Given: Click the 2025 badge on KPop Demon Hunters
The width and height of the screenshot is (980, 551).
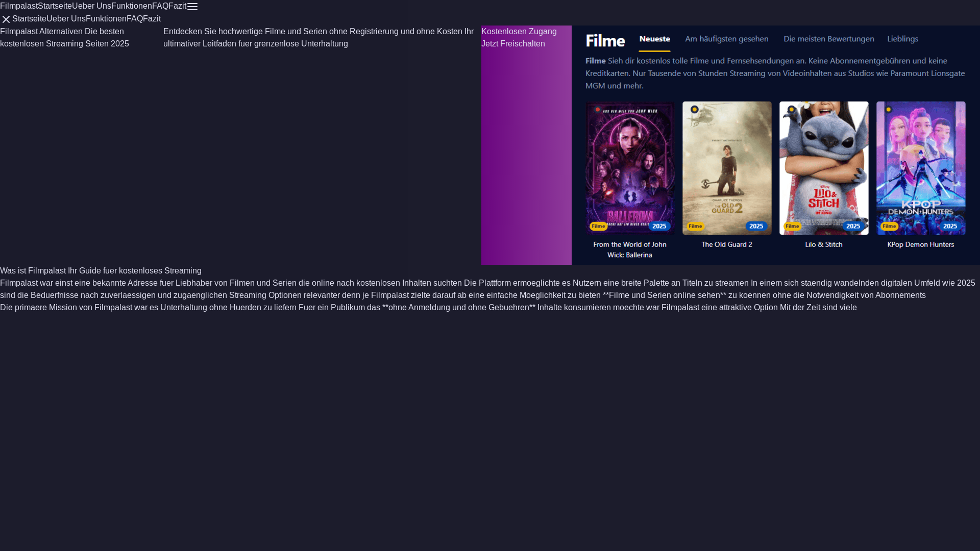Looking at the screenshot, I should click(x=950, y=226).
